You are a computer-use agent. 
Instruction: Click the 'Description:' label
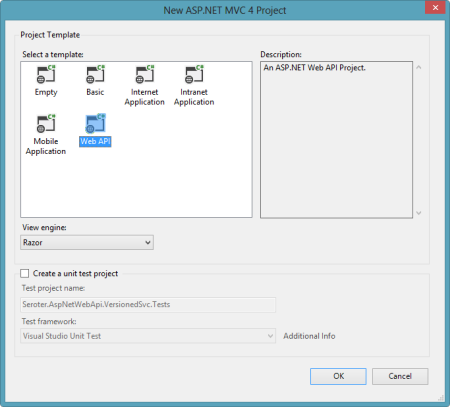point(281,54)
